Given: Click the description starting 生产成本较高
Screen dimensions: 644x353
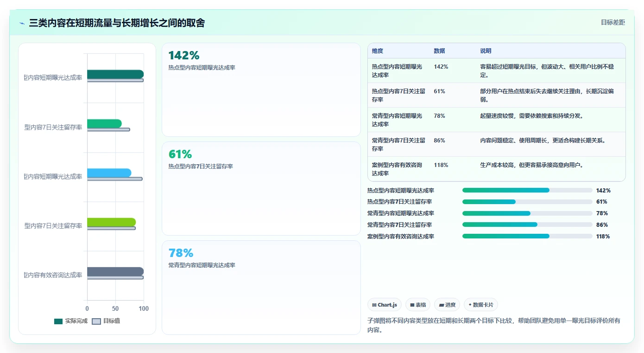Looking at the screenshot, I should click(x=532, y=165).
